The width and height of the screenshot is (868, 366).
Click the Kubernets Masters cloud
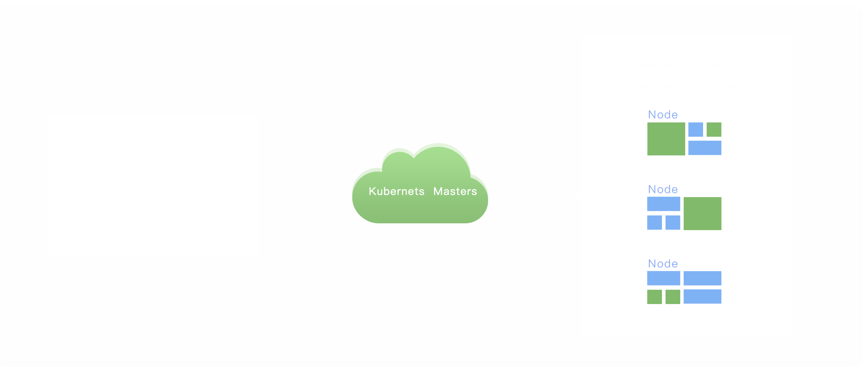[x=420, y=183]
